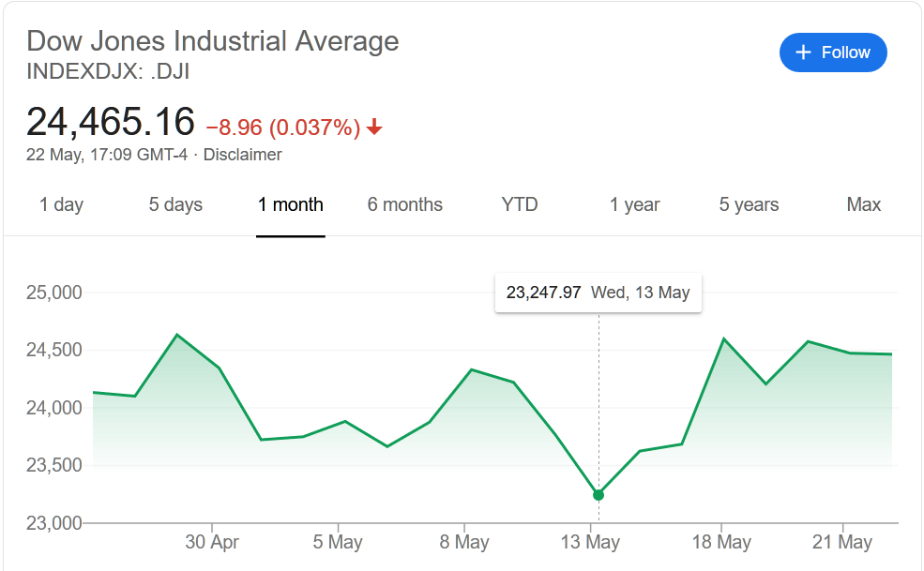Image resolution: width=924 pixels, height=571 pixels.
Task: Click the −8.96 (0.037%) change text
Action: 283,128
